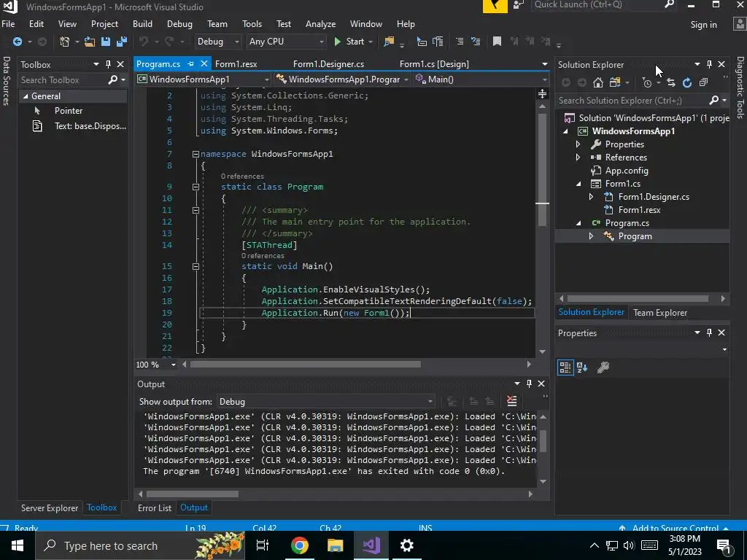
Task: Click Pending Changes Filter clock icon
Action: (x=647, y=83)
